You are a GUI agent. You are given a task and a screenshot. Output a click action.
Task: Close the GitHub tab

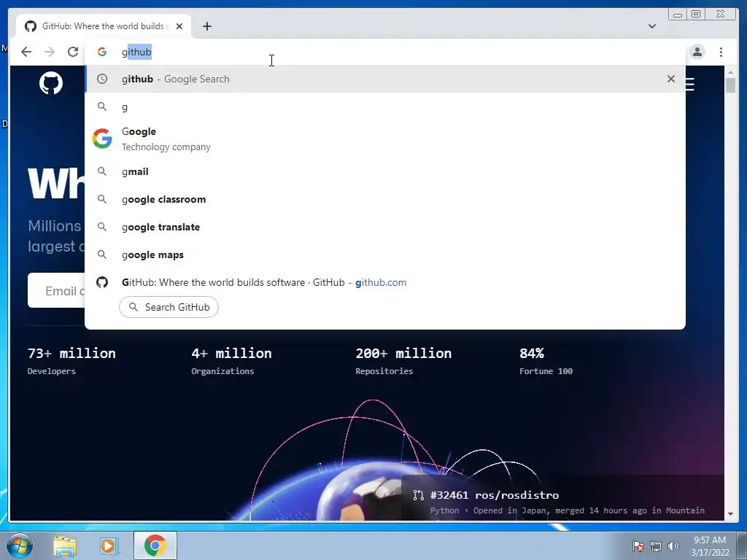[x=179, y=26]
